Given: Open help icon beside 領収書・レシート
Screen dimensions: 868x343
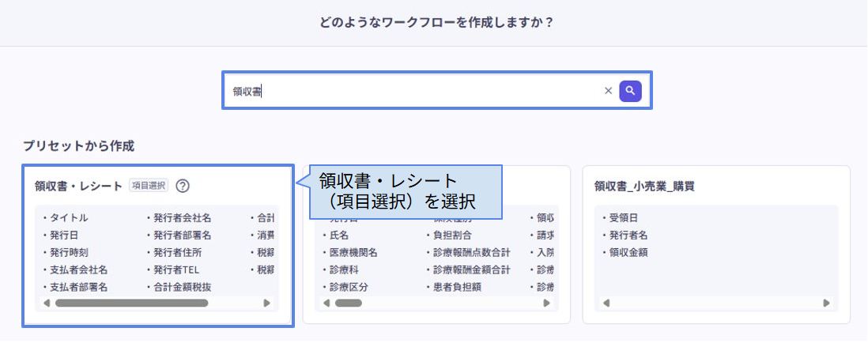Looking at the screenshot, I should pos(183,186).
